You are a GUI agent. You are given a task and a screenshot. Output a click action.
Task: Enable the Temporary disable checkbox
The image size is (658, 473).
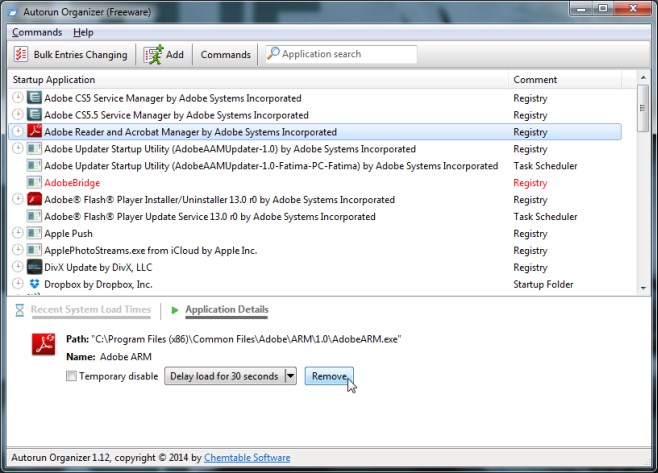(x=71, y=376)
